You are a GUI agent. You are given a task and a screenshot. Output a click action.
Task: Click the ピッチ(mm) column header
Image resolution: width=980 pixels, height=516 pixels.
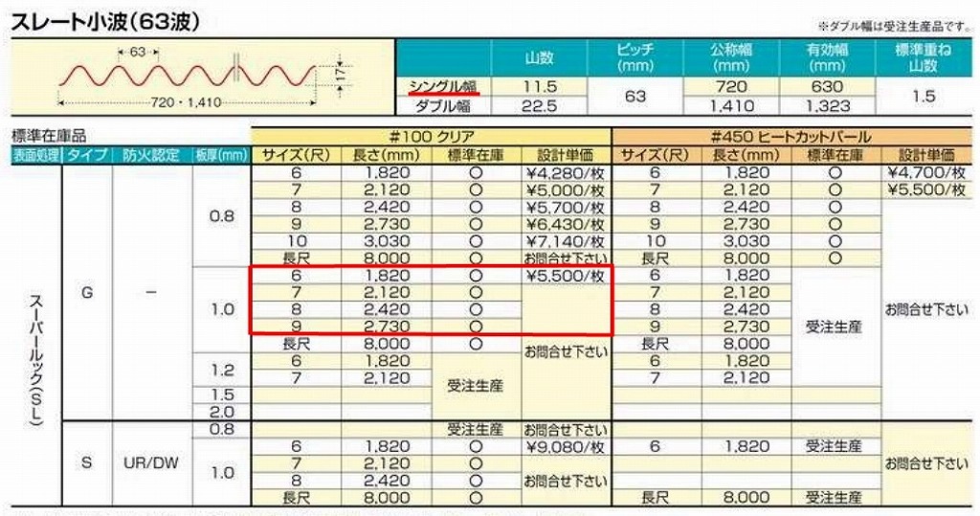click(x=635, y=58)
